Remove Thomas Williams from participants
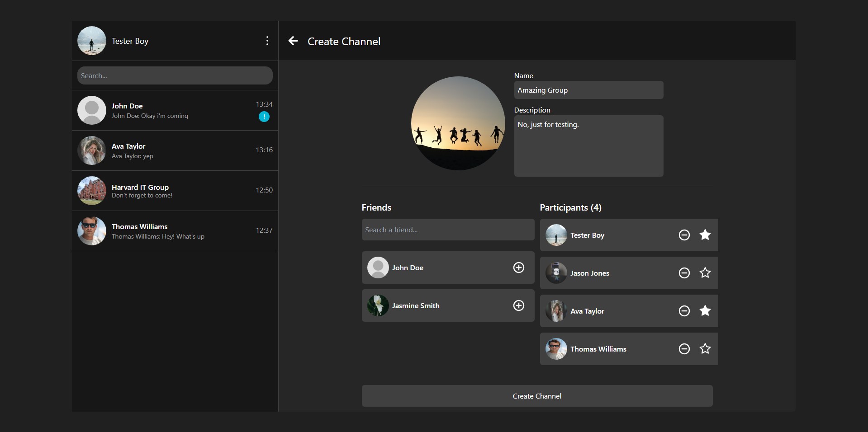 [684, 349]
